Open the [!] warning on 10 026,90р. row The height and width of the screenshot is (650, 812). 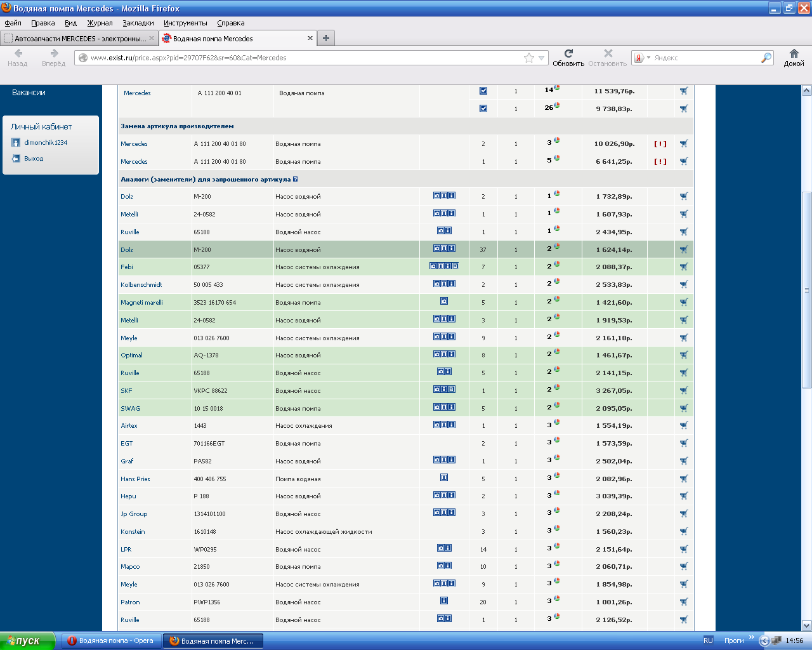click(x=660, y=143)
